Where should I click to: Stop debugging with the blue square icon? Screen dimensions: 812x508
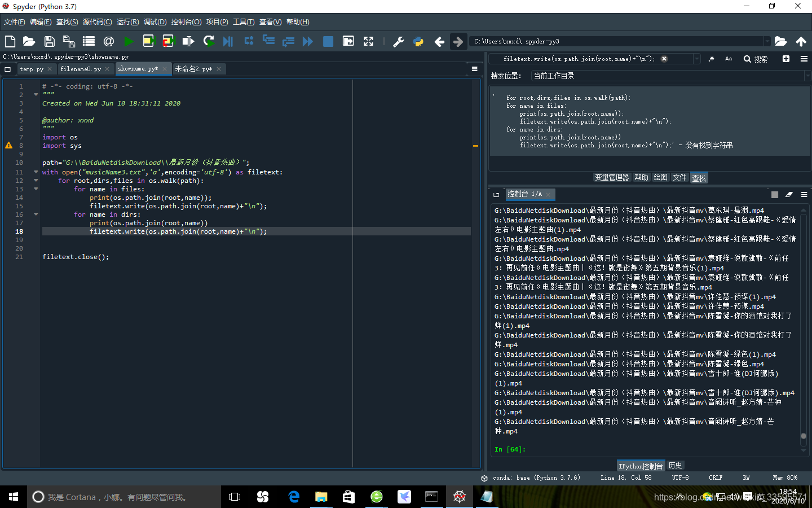328,41
